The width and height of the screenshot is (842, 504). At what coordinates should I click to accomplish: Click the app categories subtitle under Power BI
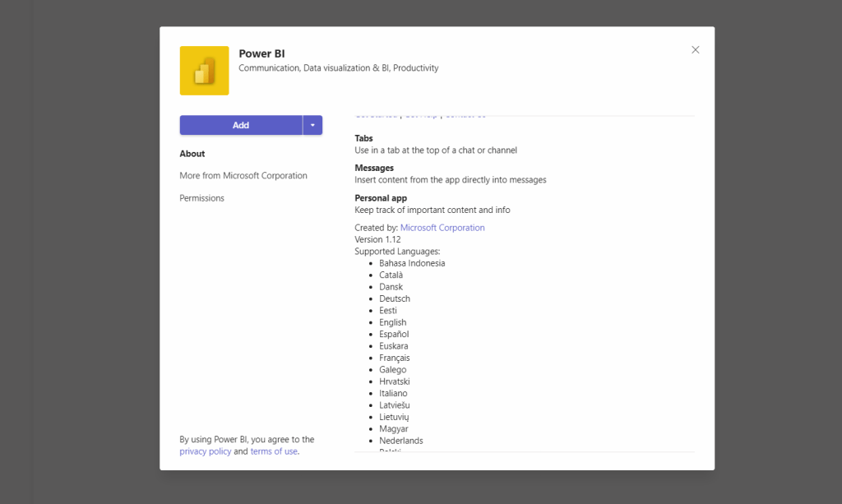[338, 68]
